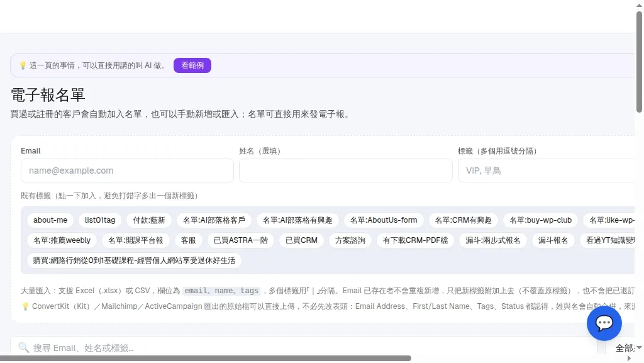Click the light bulb icon beside 這一頁的事情
Image resolution: width=644 pixels, height=363 pixels.
(23, 65)
